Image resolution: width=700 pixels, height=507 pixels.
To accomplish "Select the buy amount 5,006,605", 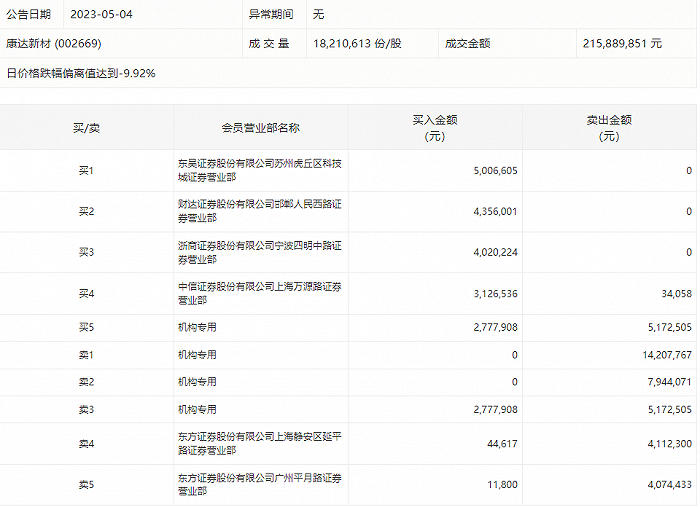I will click(x=488, y=171).
